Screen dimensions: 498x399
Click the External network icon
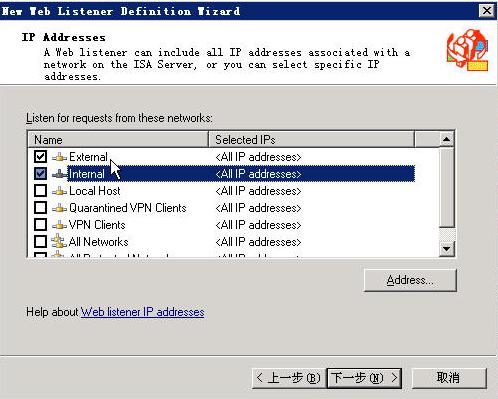pyautogui.click(x=59, y=157)
